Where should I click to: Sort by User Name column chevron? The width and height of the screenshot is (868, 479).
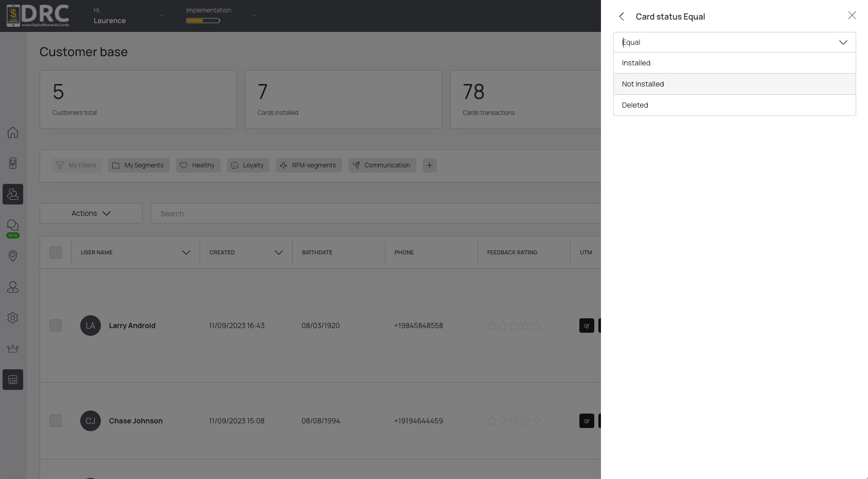click(x=186, y=252)
